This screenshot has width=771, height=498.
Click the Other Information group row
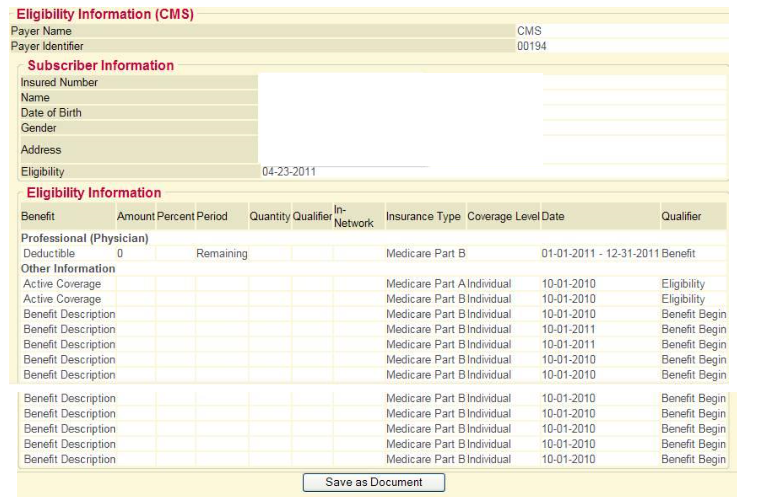pos(69,269)
